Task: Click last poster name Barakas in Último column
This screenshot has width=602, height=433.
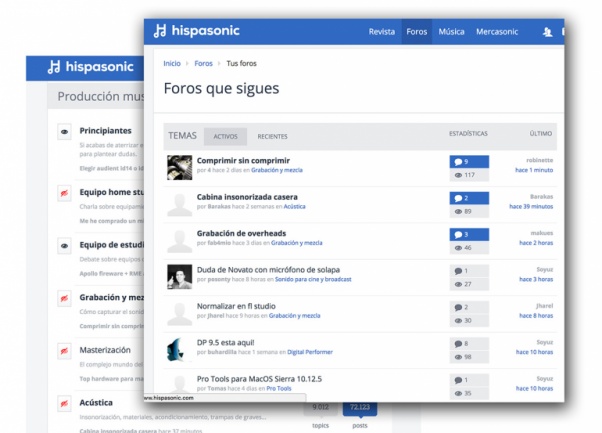Action: [541, 197]
